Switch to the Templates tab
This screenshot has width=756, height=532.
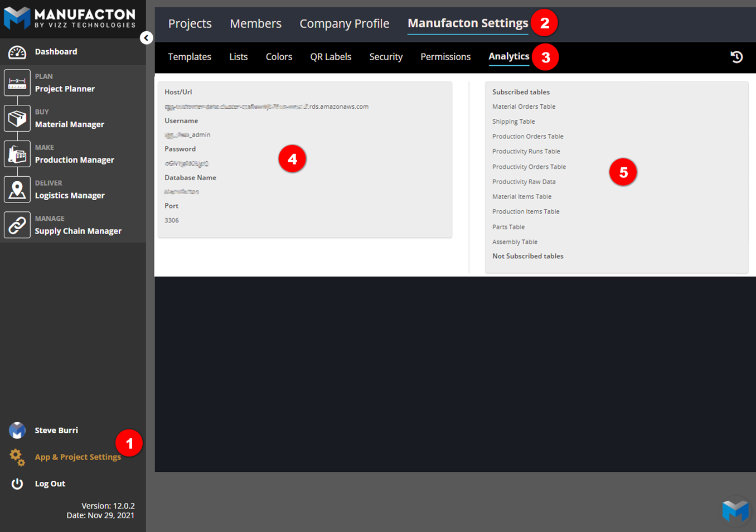[x=190, y=57]
